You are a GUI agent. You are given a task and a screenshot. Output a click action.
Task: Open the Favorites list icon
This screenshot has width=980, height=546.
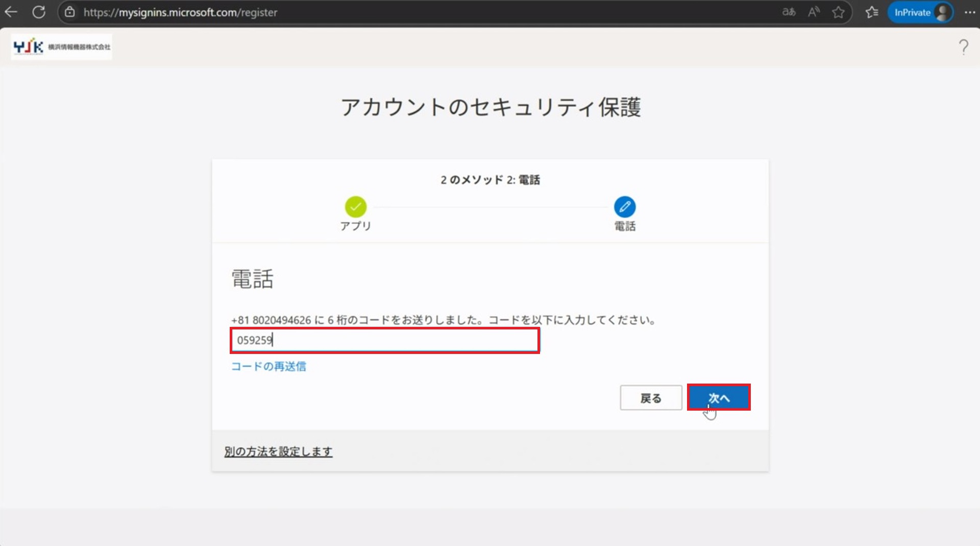tap(872, 12)
